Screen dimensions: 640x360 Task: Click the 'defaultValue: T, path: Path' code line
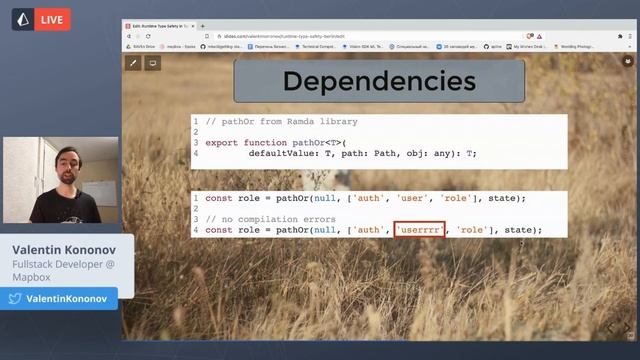(362, 153)
